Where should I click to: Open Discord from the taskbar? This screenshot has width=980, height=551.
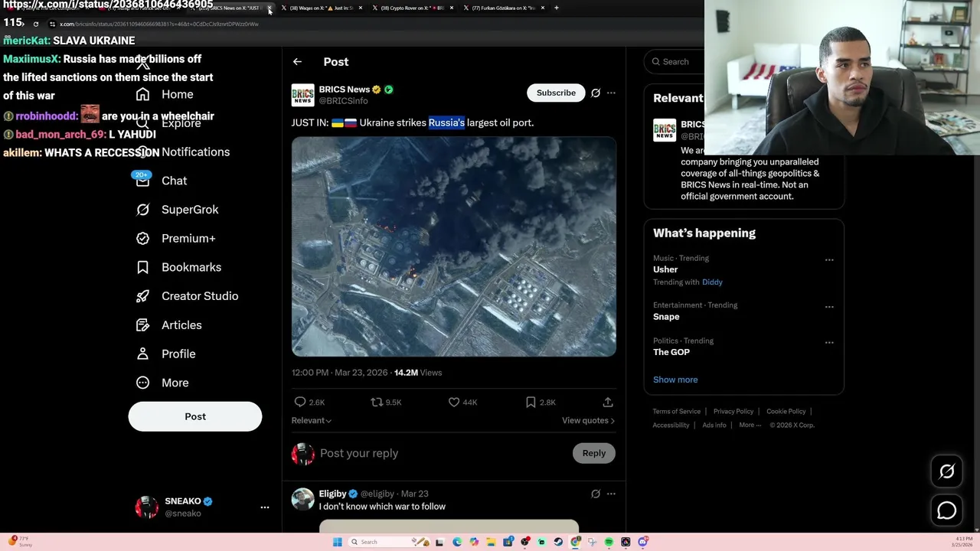tap(642, 542)
